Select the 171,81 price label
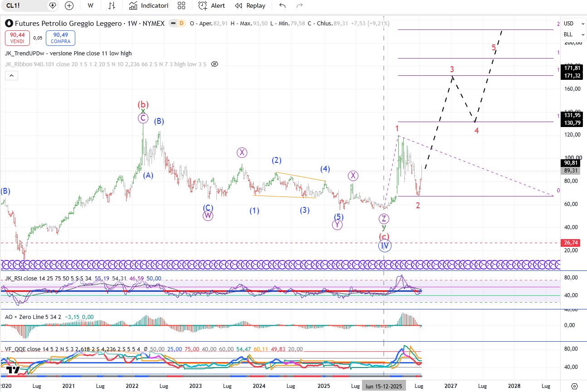Image resolution: width=587 pixels, height=392 pixels. [572, 68]
